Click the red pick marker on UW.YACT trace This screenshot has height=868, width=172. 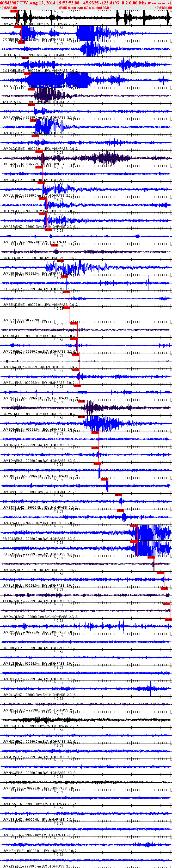[x=14, y=11]
